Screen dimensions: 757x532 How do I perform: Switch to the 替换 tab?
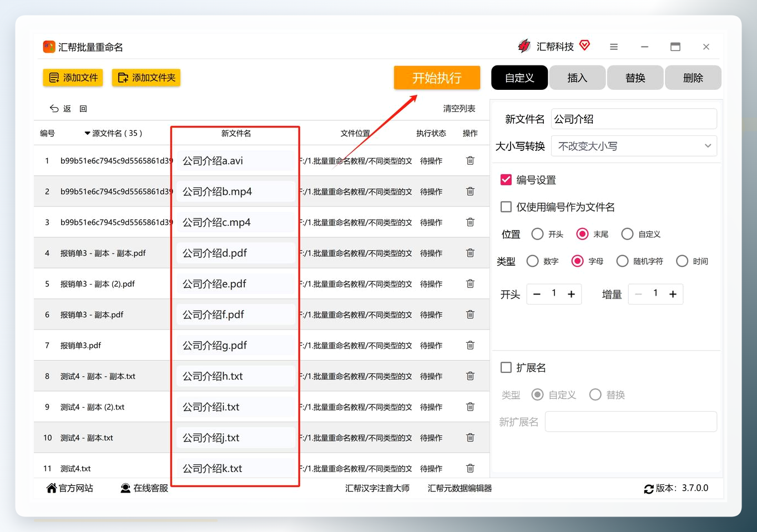tap(635, 78)
